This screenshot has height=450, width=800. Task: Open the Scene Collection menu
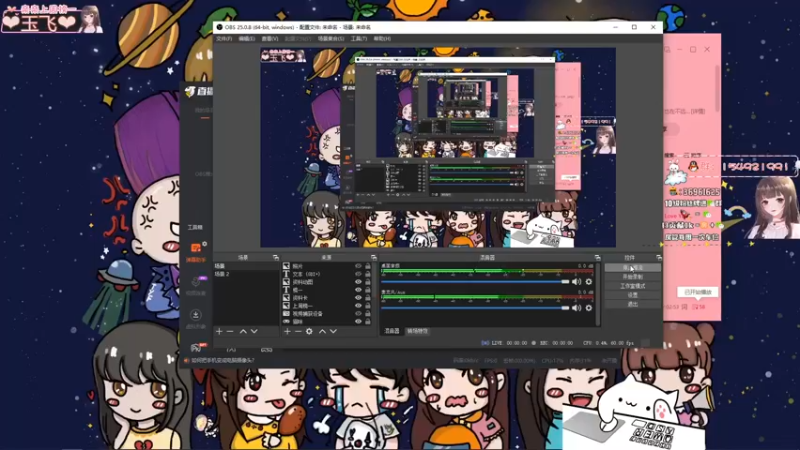coord(331,39)
